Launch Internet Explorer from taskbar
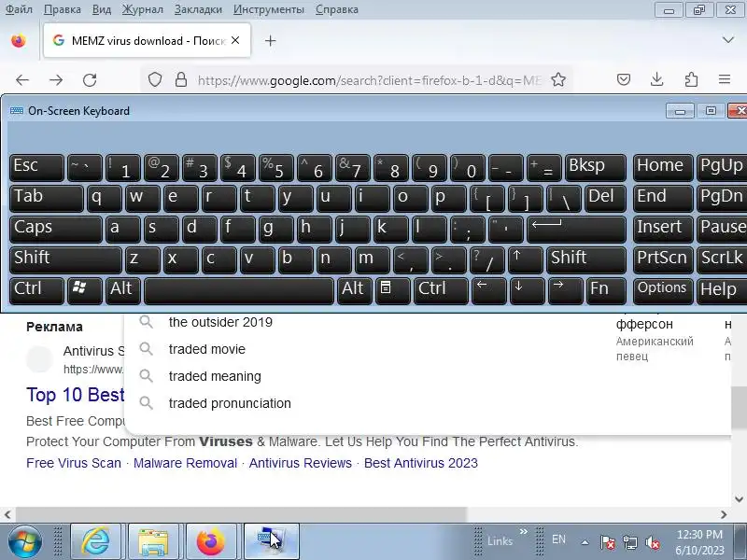 [x=96, y=541]
